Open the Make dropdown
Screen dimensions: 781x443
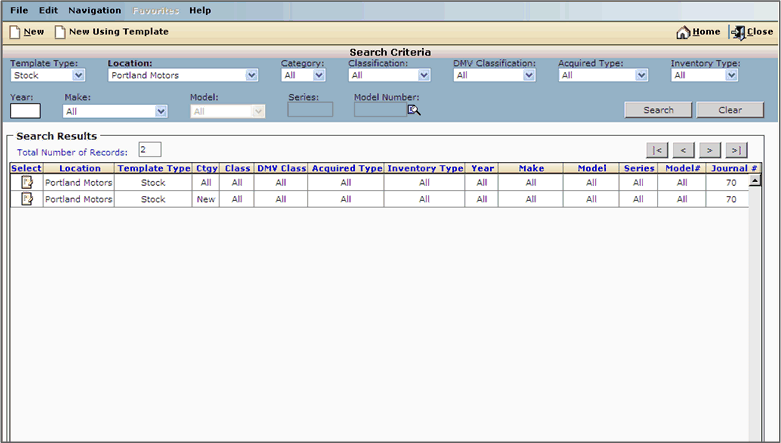pyautogui.click(x=115, y=112)
